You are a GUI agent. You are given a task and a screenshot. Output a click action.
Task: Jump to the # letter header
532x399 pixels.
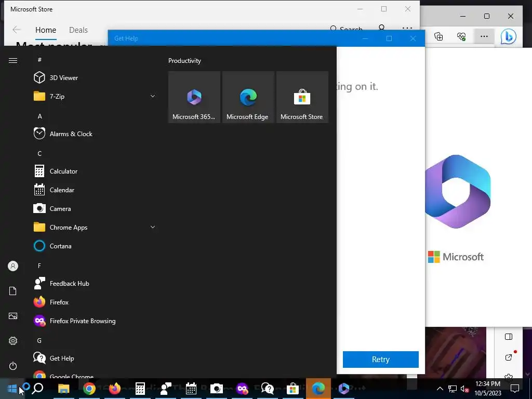[39, 60]
